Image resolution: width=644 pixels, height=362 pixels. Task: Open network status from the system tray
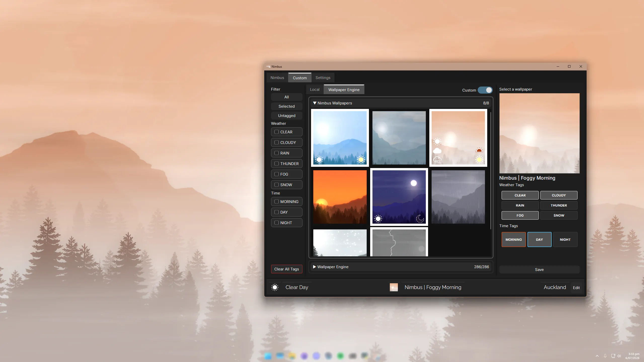[613, 356]
